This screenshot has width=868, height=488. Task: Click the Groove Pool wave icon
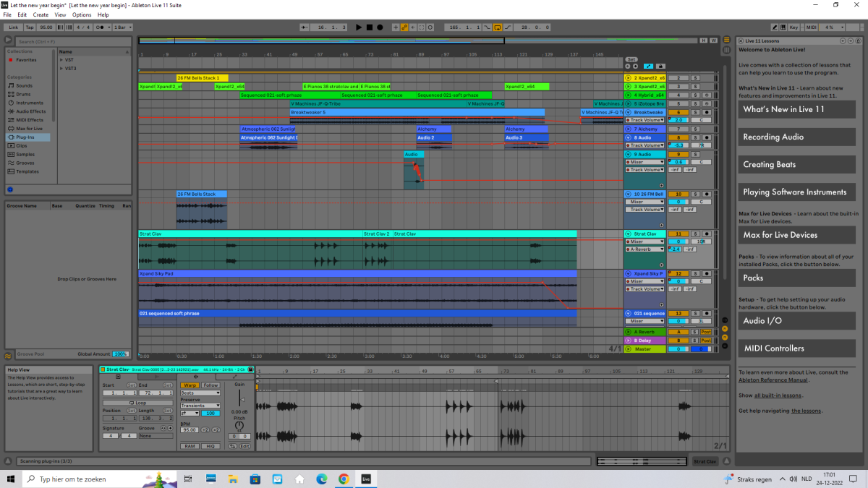click(9, 354)
